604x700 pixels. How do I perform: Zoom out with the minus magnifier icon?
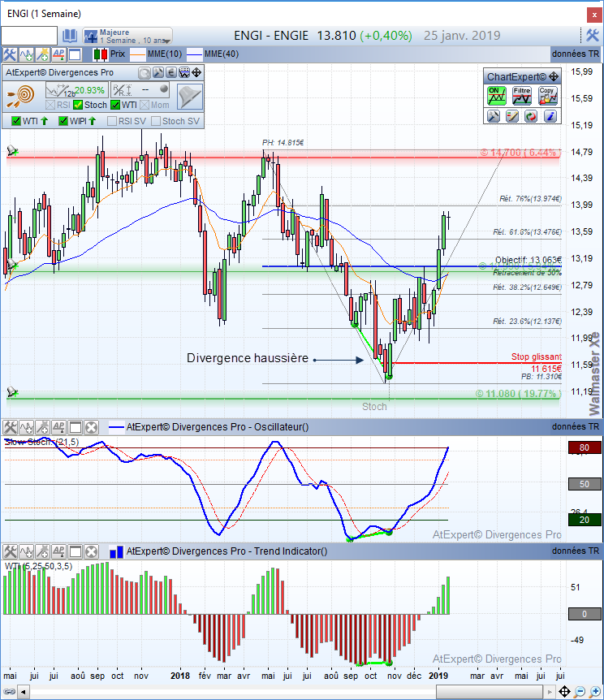(x=580, y=692)
